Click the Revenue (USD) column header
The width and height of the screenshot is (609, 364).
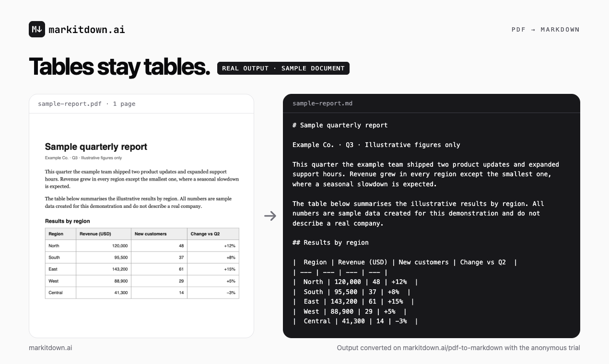[104, 234]
